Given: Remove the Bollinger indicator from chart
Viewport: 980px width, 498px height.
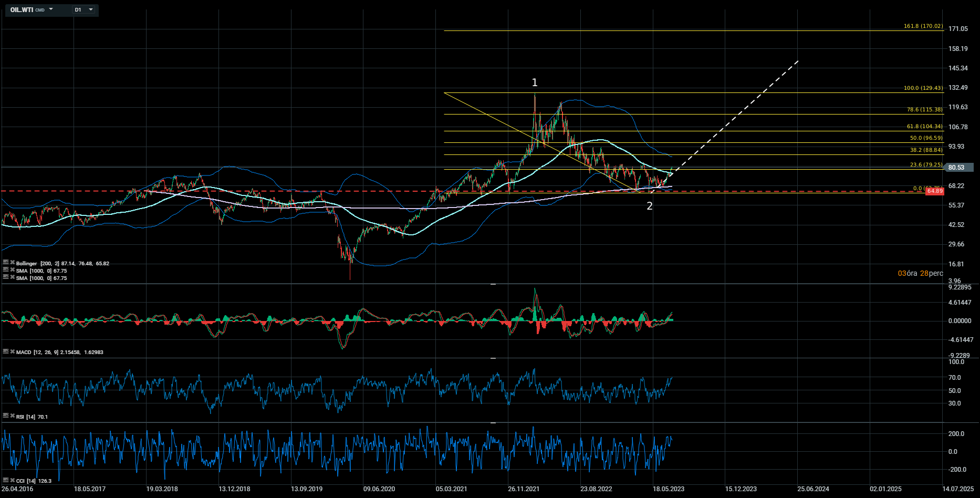Looking at the screenshot, I should [x=12, y=262].
